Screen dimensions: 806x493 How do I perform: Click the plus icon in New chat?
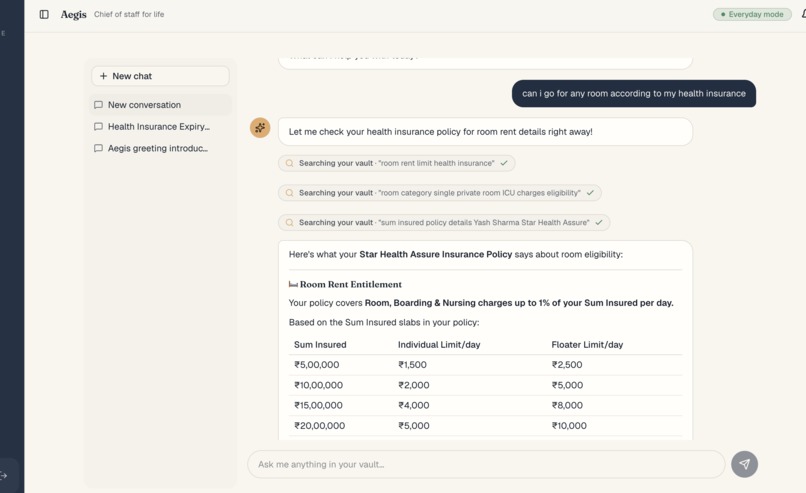click(103, 76)
